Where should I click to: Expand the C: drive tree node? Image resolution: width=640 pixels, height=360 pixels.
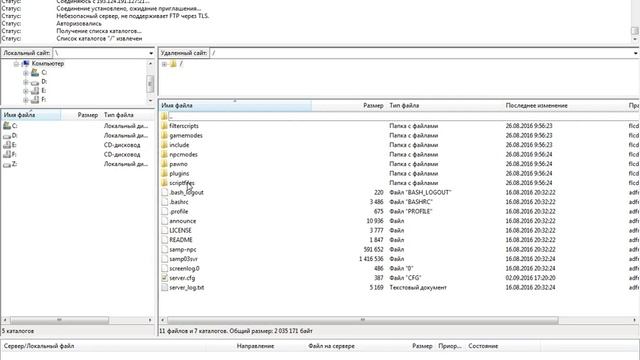click(26, 73)
